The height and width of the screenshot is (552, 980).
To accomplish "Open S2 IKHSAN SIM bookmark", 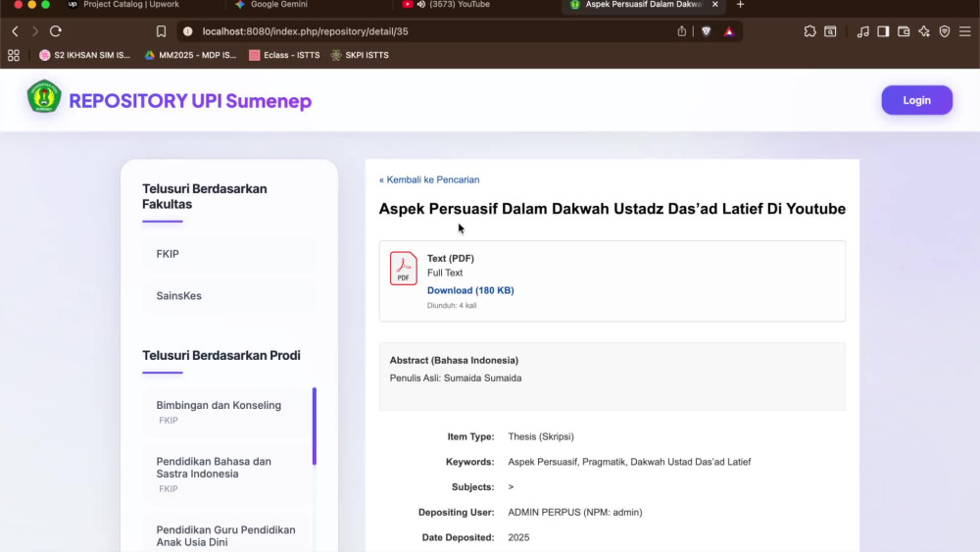I will click(x=85, y=55).
